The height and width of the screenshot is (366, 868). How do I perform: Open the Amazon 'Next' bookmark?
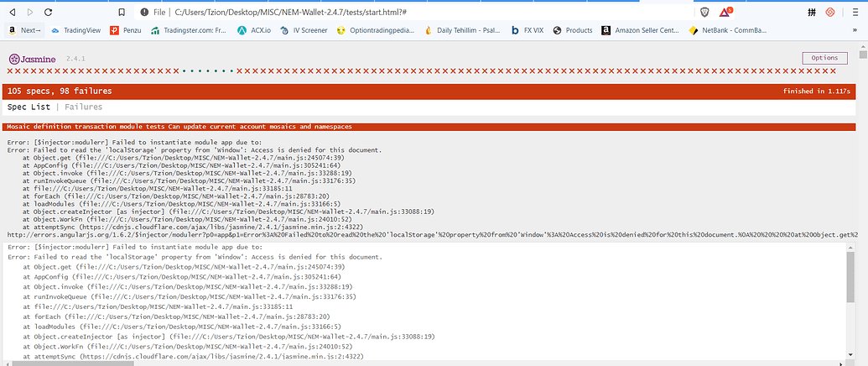24,30
